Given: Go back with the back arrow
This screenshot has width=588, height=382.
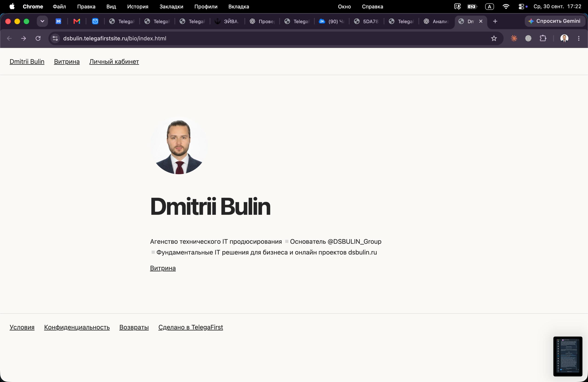Looking at the screenshot, I should pos(9,39).
